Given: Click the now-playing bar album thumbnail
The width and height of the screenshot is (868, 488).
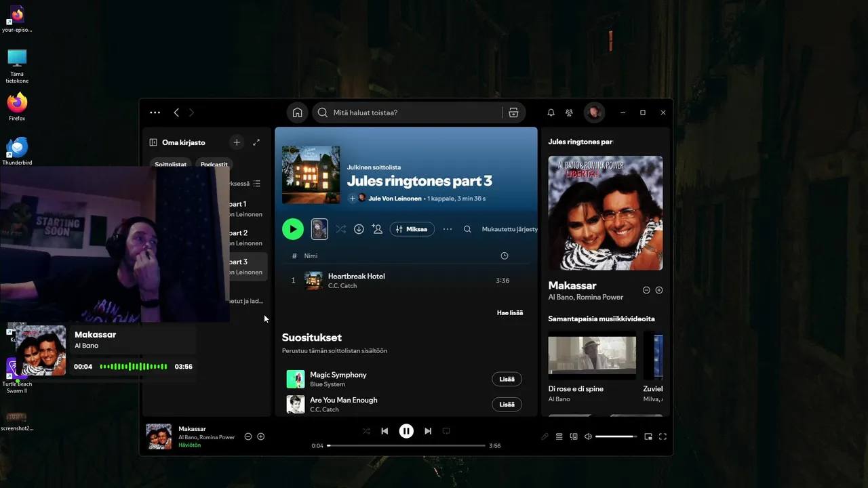Looking at the screenshot, I should [159, 436].
